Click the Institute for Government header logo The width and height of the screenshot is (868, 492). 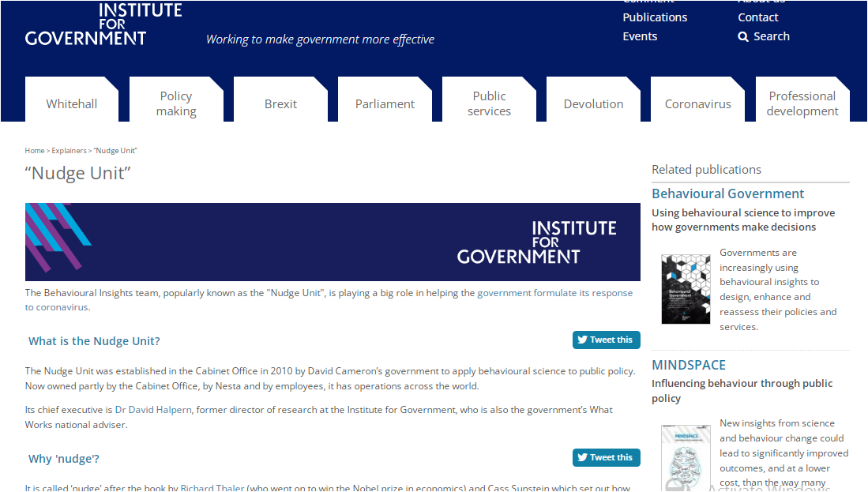tap(103, 24)
